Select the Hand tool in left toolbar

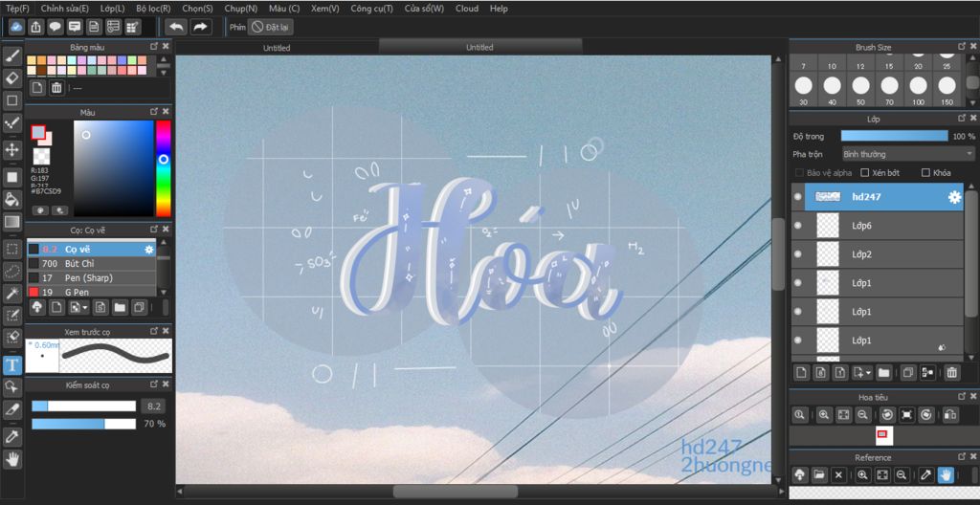click(11, 459)
